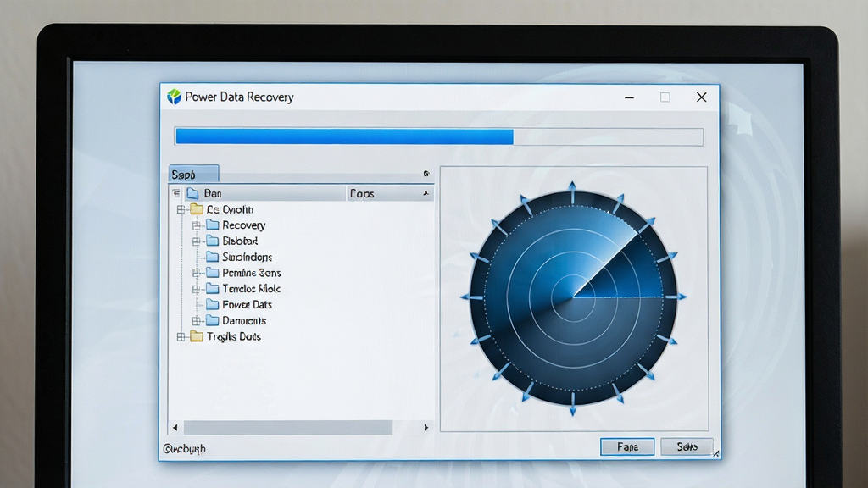Click the radar scan graphic

click(x=573, y=297)
